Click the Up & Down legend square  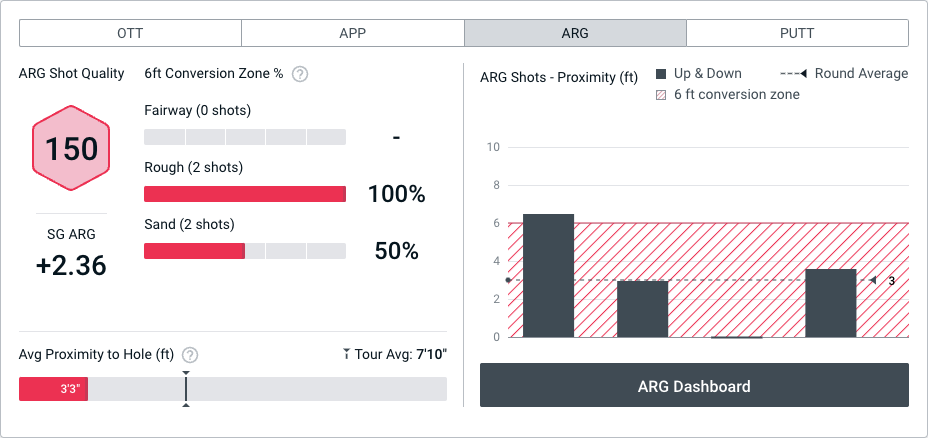tap(661, 74)
